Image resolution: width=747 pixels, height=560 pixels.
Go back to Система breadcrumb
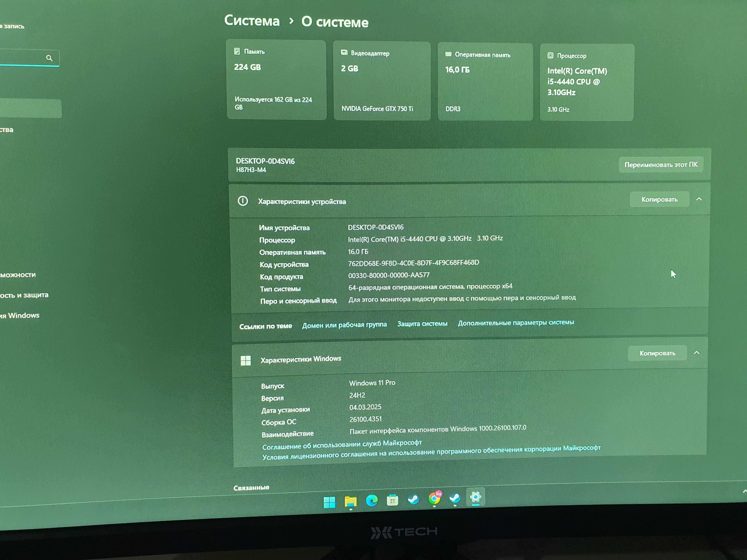(x=252, y=21)
